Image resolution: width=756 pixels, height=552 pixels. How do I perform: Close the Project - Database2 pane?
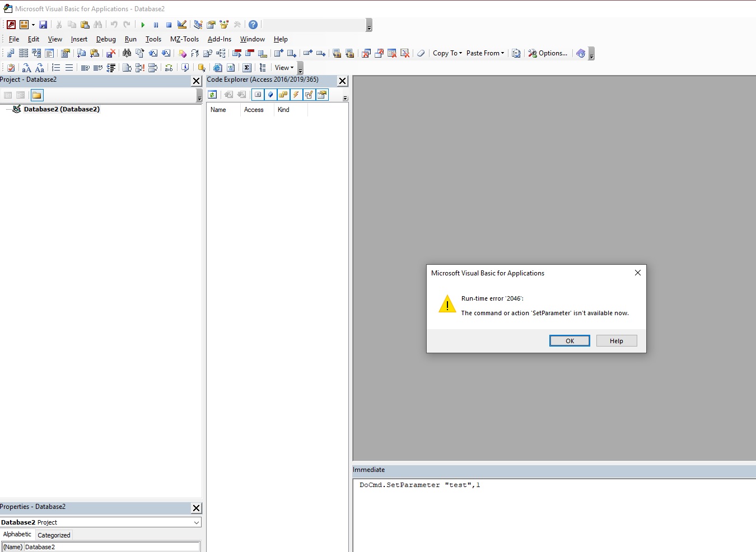[197, 81]
